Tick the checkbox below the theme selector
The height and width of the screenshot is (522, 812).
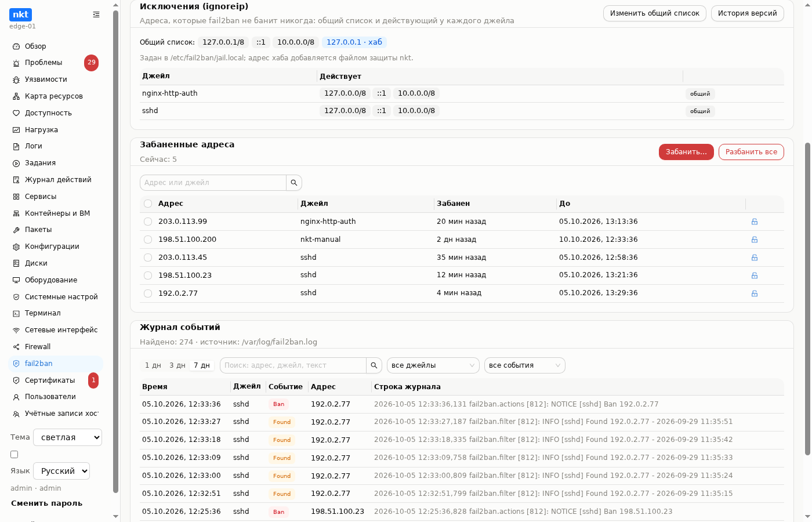[x=14, y=455]
